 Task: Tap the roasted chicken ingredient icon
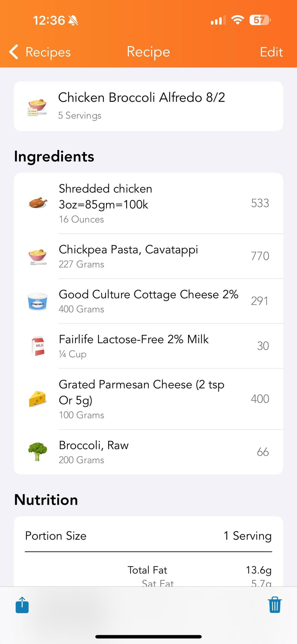(x=38, y=203)
